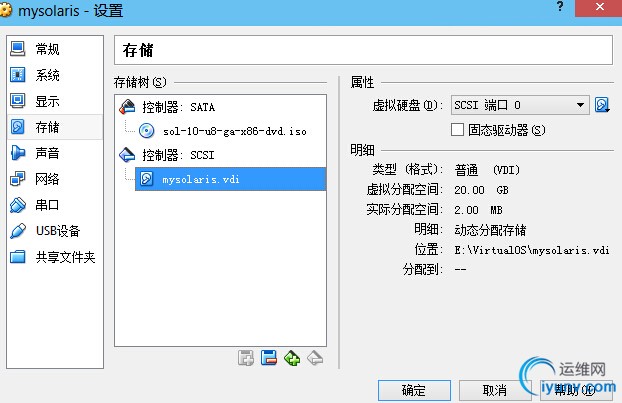Click the 普通 (VDI) type value

point(487,170)
